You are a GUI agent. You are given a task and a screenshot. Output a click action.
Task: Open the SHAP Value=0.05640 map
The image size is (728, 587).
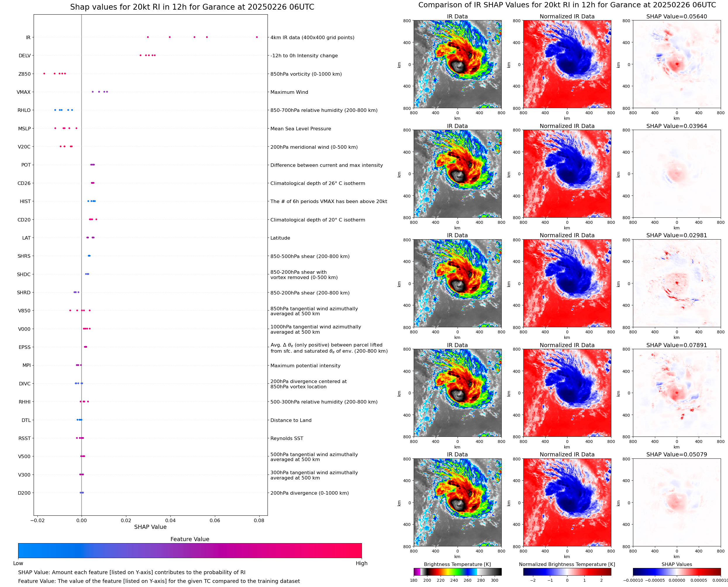pyautogui.click(x=677, y=64)
